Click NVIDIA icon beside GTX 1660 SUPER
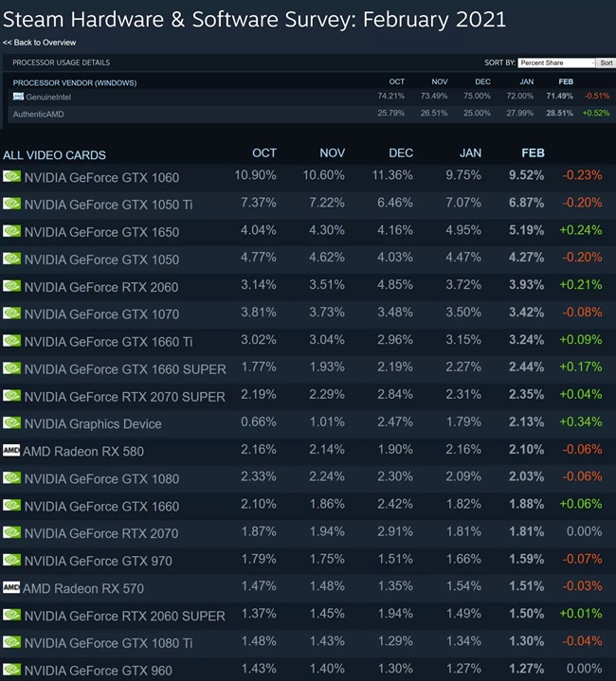Image resolution: width=616 pixels, height=681 pixels. click(11, 368)
